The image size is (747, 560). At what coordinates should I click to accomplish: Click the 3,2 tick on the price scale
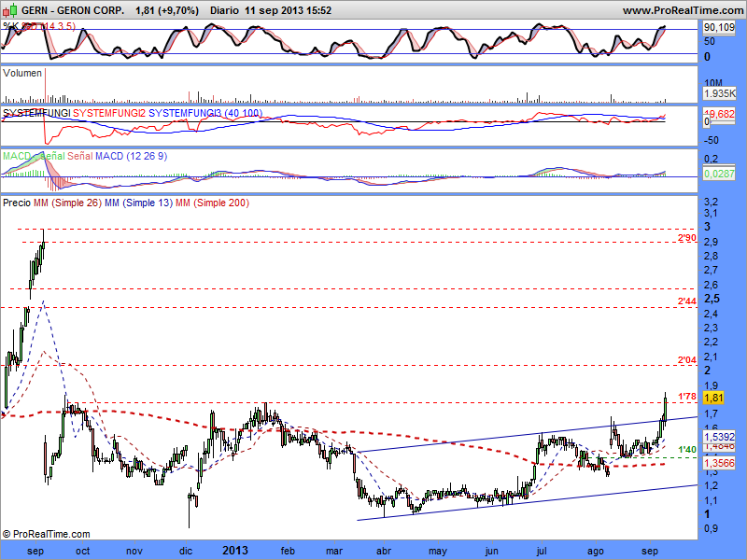click(x=711, y=203)
